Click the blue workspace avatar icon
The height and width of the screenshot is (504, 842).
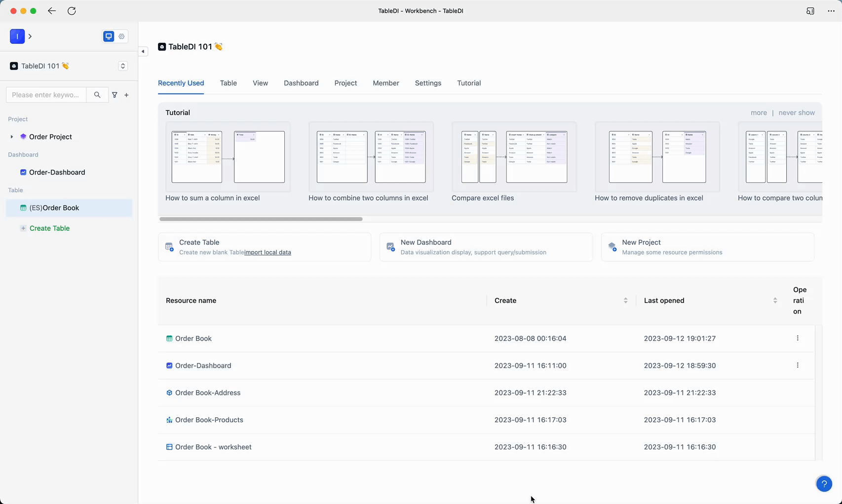(17, 36)
